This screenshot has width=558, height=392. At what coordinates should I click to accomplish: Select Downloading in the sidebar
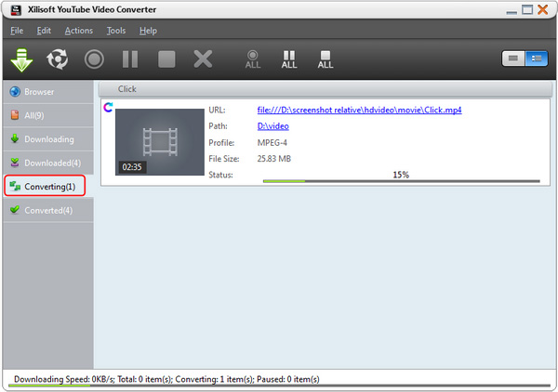[48, 139]
